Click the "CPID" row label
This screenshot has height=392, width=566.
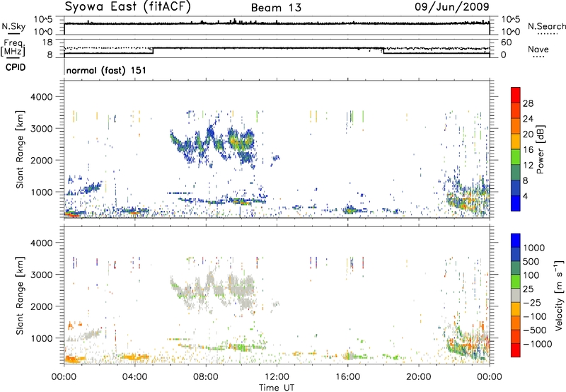tap(16, 67)
